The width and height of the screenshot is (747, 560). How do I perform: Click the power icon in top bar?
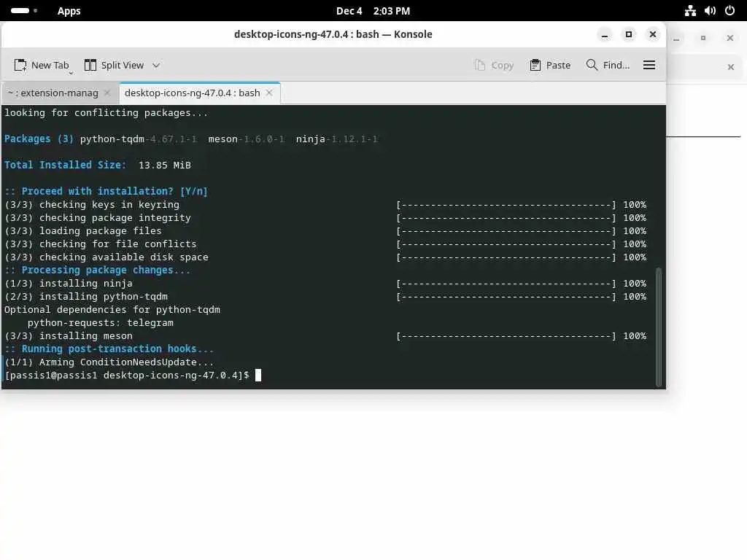(729, 10)
